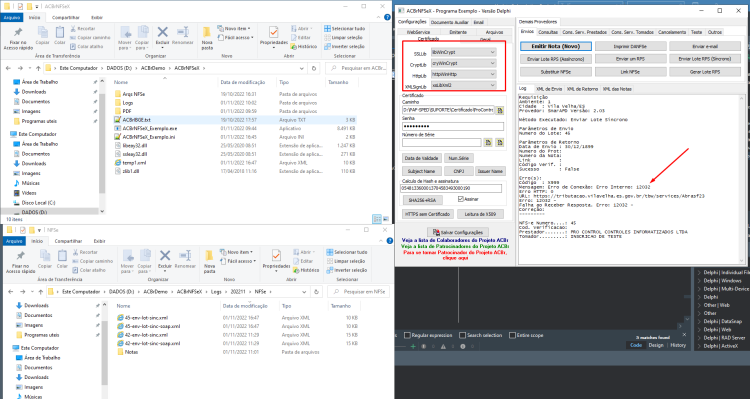This screenshot has height=399, width=750.
Task: Click Imprimir DANFSe button
Action: (x=630, y=46)
